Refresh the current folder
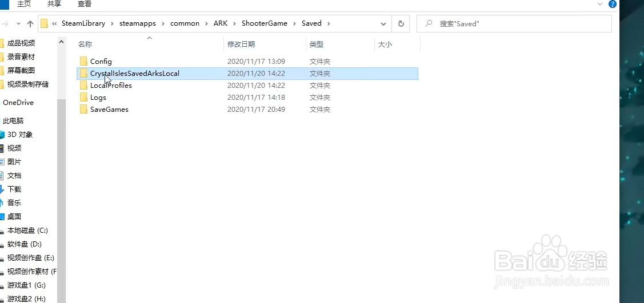 401,24
